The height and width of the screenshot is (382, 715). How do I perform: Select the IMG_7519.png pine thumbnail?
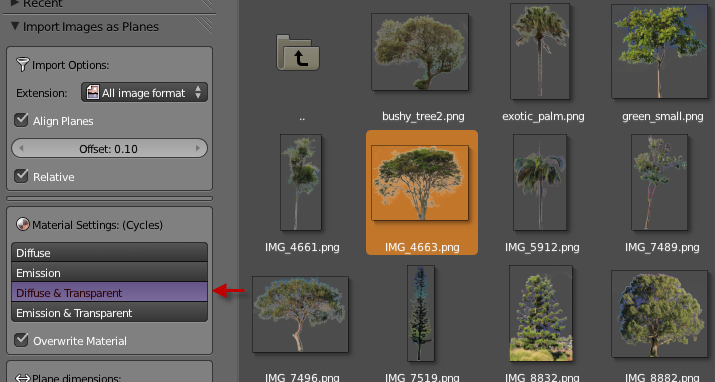(421, 313)
